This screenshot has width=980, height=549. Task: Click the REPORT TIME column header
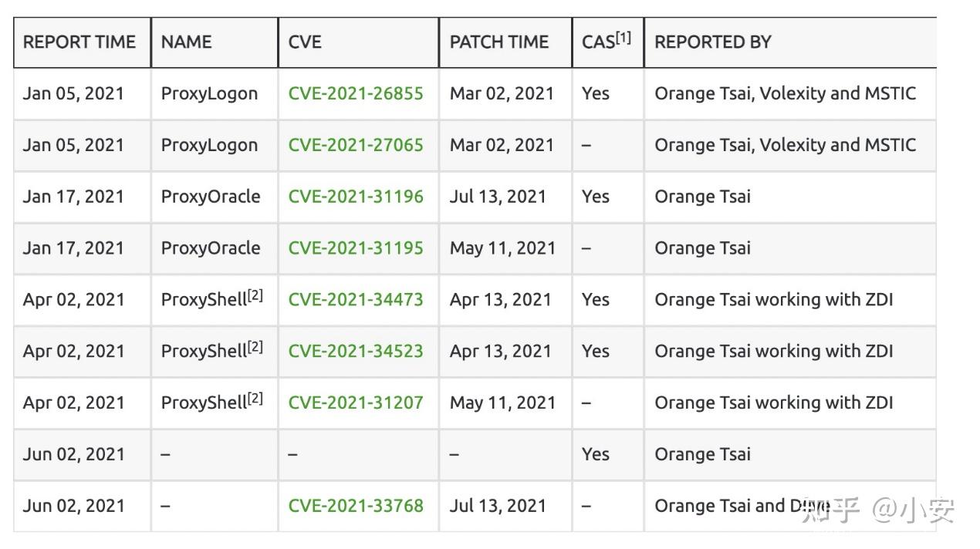[79, 42]
